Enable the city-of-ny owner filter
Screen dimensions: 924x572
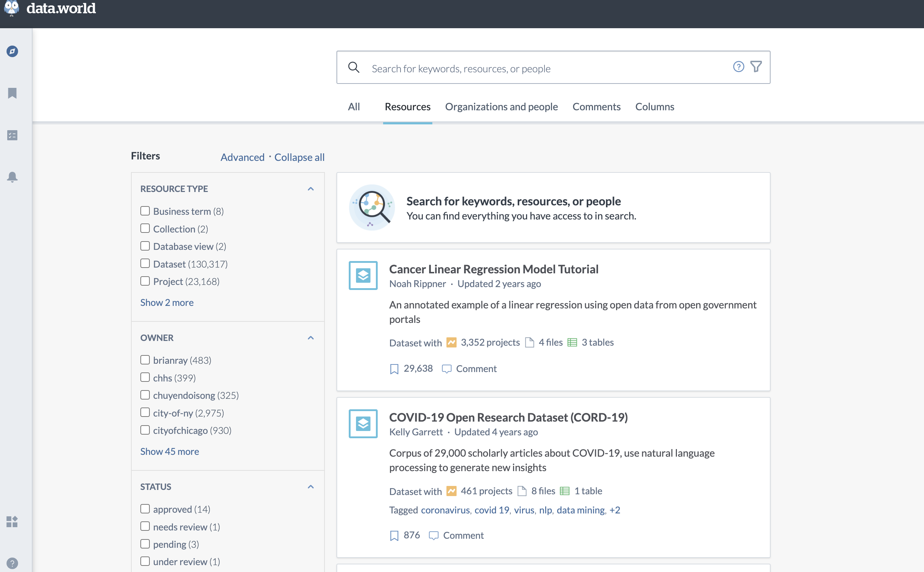tap(145, 412)
